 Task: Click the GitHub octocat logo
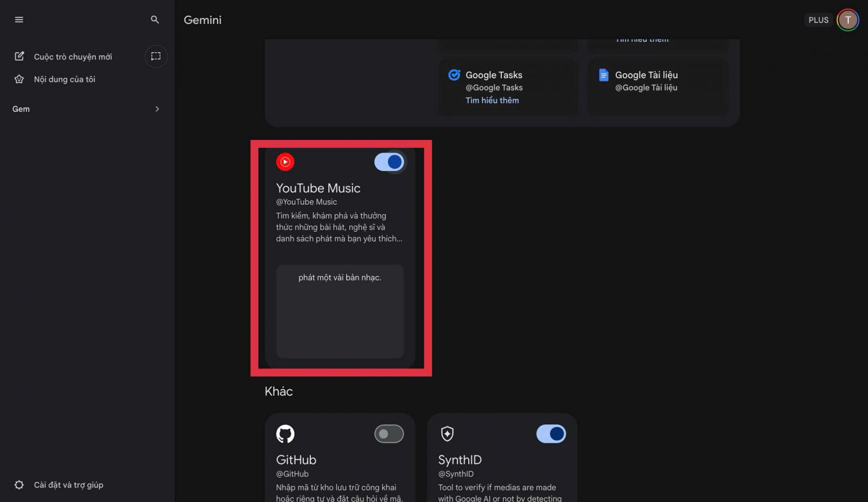[285, 434]
